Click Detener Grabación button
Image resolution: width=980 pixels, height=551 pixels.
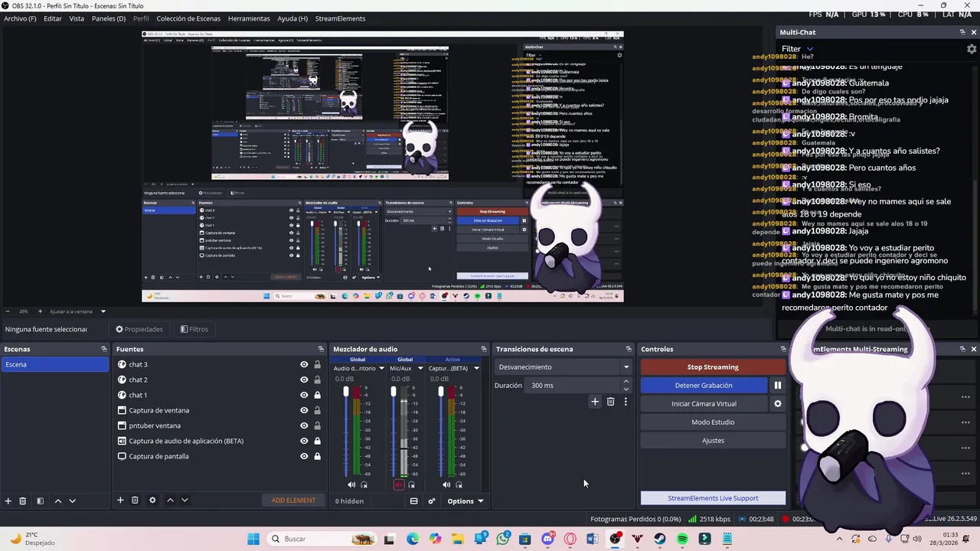pos(704,386)
